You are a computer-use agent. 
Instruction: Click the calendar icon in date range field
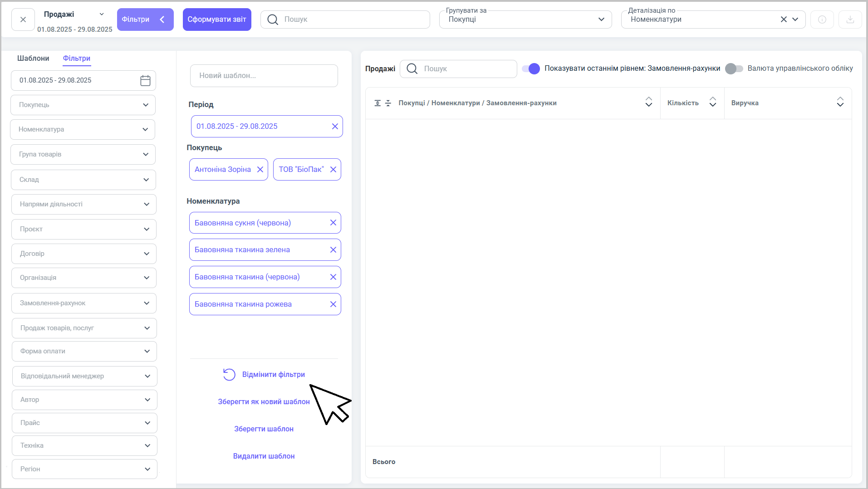click(145, 80)
